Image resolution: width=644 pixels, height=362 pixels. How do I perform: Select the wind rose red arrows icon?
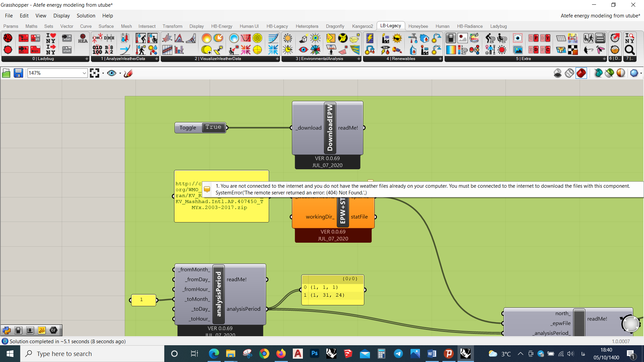(x=246, y=50)
